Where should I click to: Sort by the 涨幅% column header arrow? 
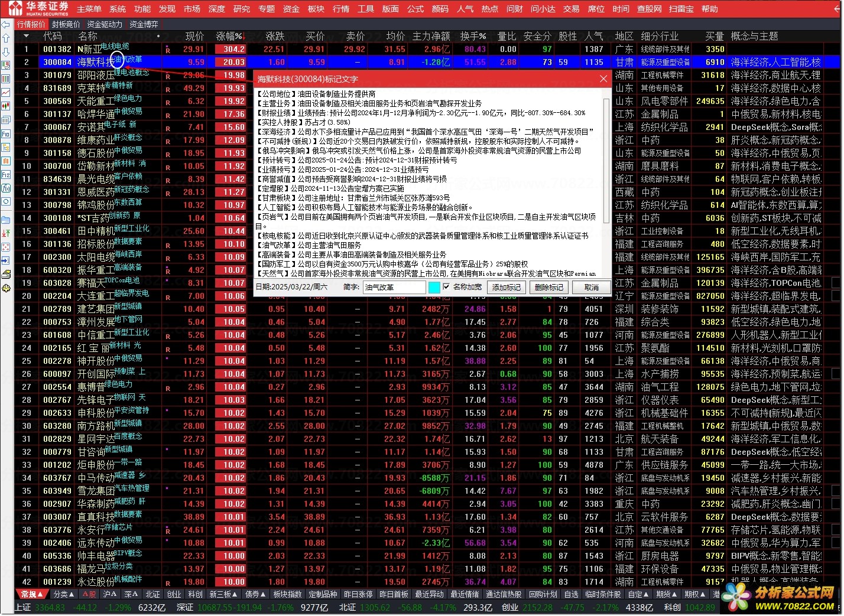[x=243, y=37]
